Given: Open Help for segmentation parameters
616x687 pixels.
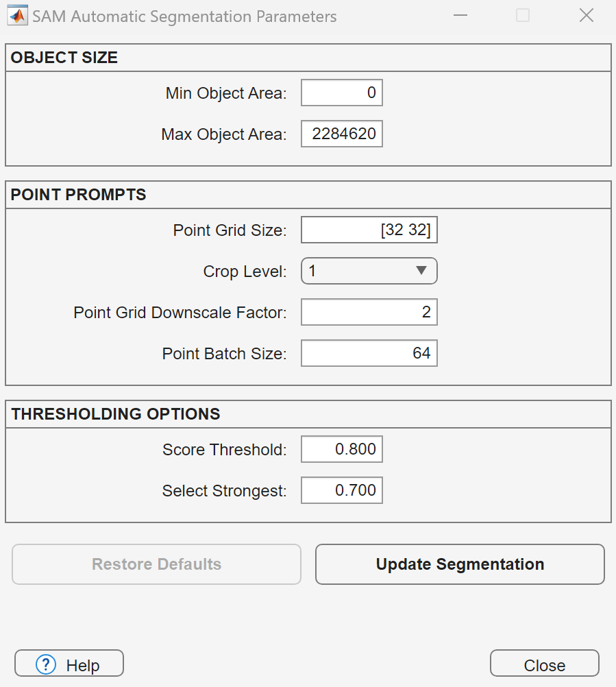Looking at the screenshot, I should pyautogui.click(x=69, y=664).
